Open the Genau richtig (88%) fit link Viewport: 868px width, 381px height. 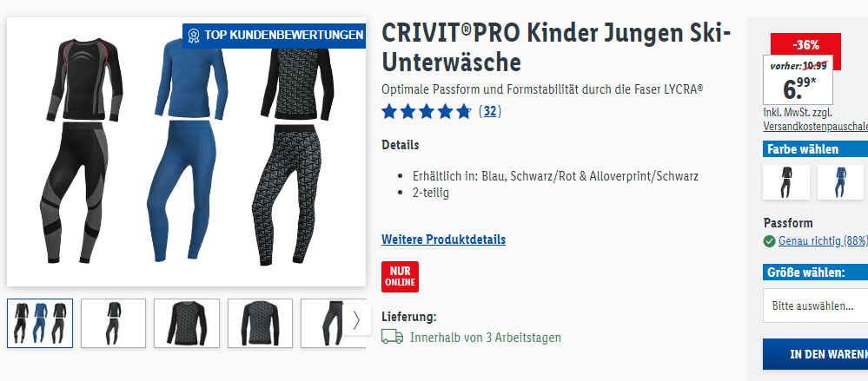coord(823,241)
